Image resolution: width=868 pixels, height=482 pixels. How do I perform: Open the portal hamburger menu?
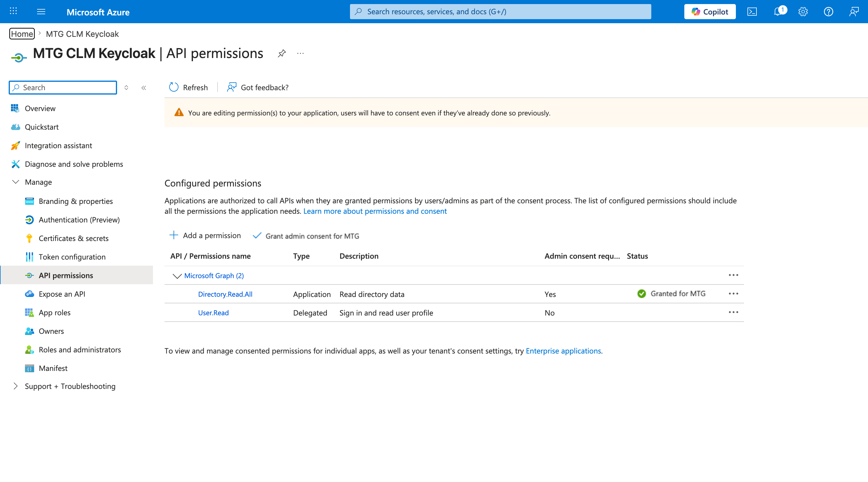pyautogui.click(x=41, y=12)
